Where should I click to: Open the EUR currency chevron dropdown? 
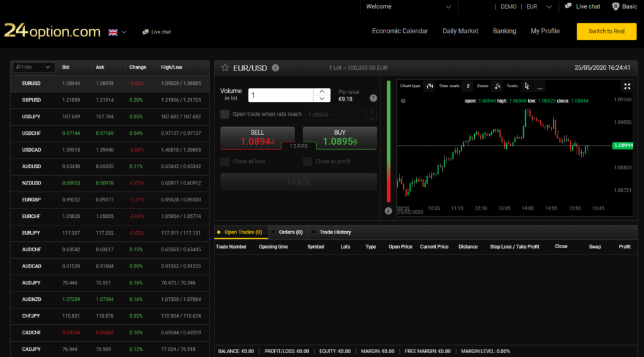[549, 6]
